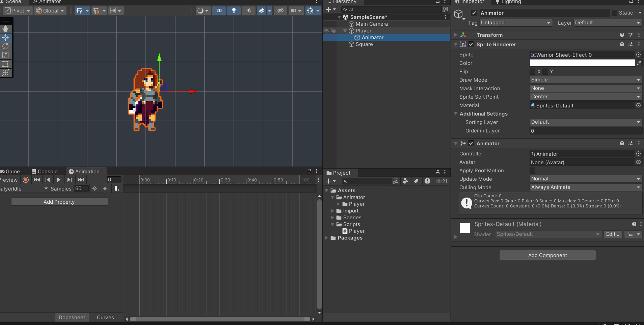
Task: Switch scene view to 2D mode
Action: 219,10
